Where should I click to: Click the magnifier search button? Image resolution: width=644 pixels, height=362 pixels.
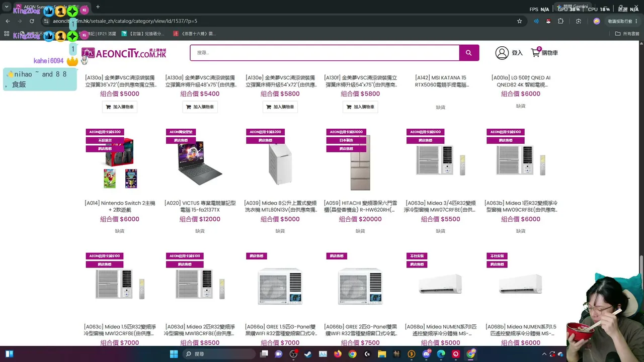(469, 53)
